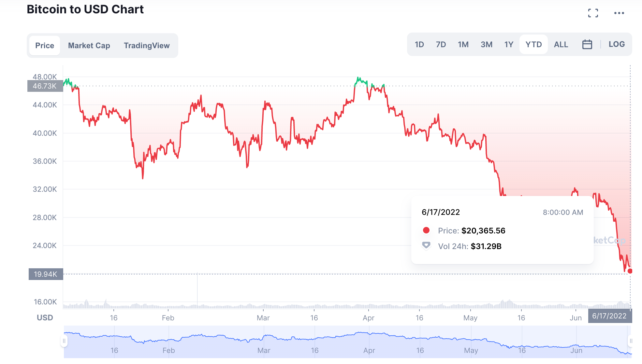This screenshot has width=642, height=364.
Task: Select the 1Y time range
Action: [509, 44]
